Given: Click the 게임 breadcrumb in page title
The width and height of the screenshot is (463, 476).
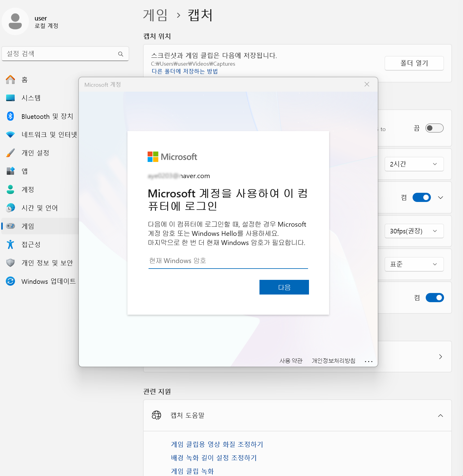Looking at the screenshot, I should point(155,15).
